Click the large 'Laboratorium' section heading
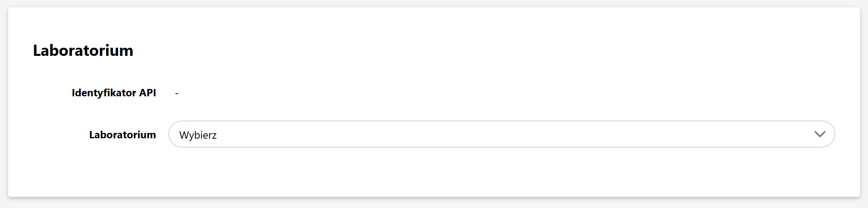868x208 pixels. click(x=83, y=50)
